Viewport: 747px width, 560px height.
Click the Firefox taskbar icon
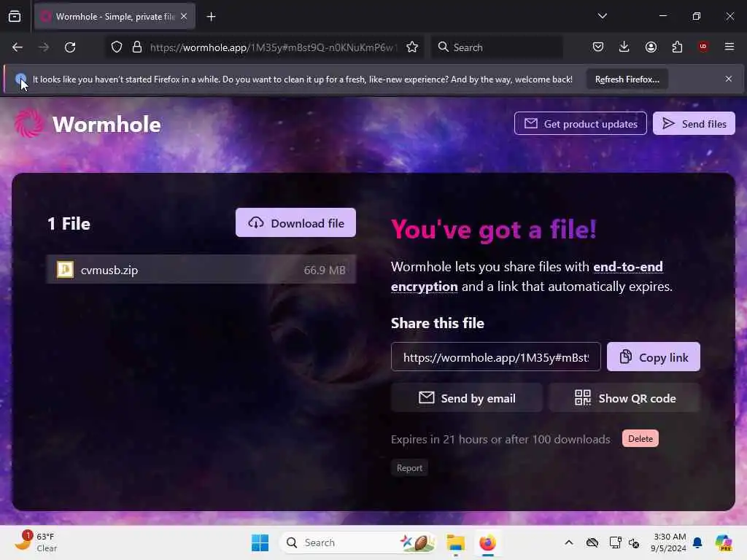[x=487, y=542]
